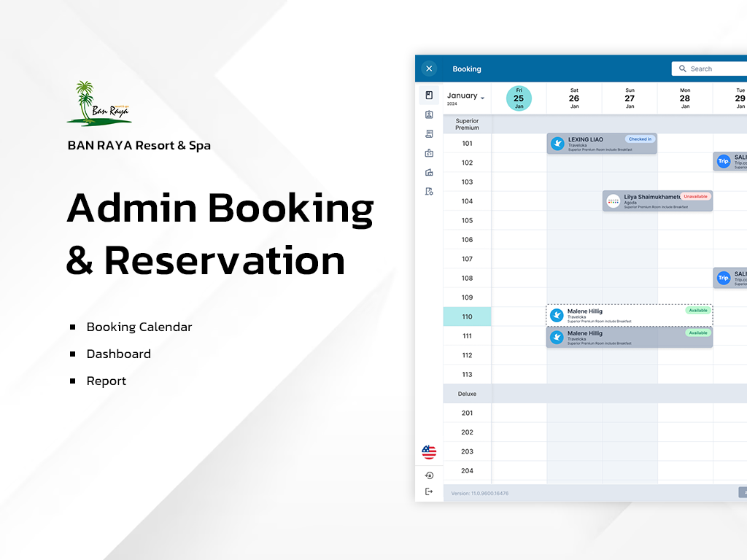The width and height of the screenshot is (747, 560).
Task: Select Mon 28 Jan date header
Action: click(x=684, y=98)
